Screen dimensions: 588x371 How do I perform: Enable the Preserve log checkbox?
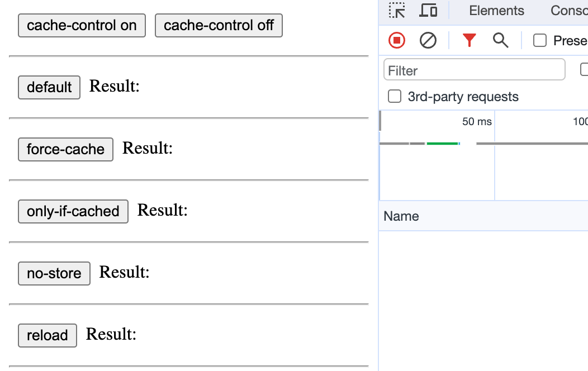(x=539, y=40)
